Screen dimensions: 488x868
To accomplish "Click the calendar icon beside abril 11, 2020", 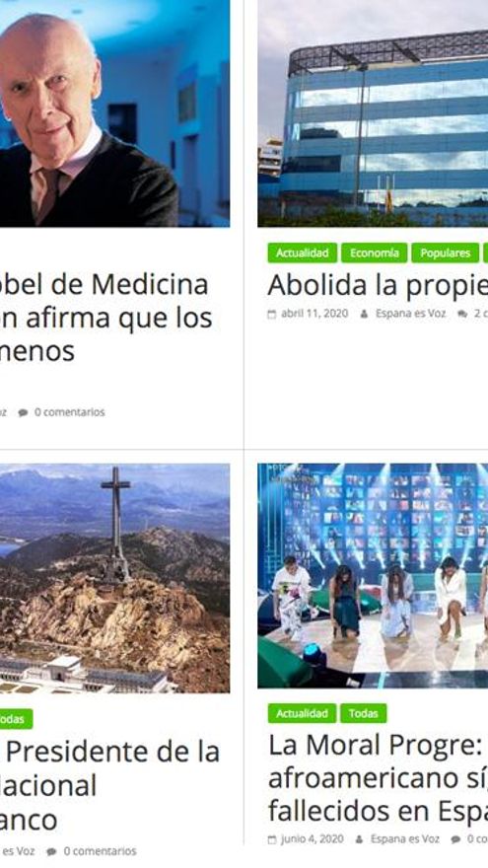I will [272, 314].
